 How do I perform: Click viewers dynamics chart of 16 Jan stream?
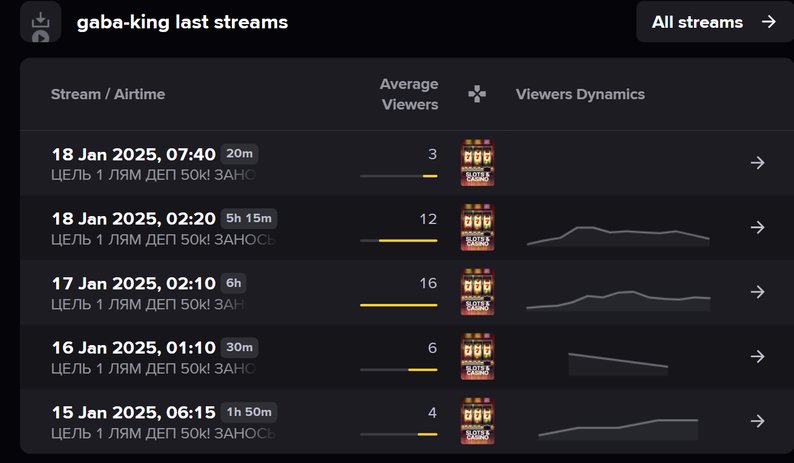pyautogui.click(x=618, y=364)
